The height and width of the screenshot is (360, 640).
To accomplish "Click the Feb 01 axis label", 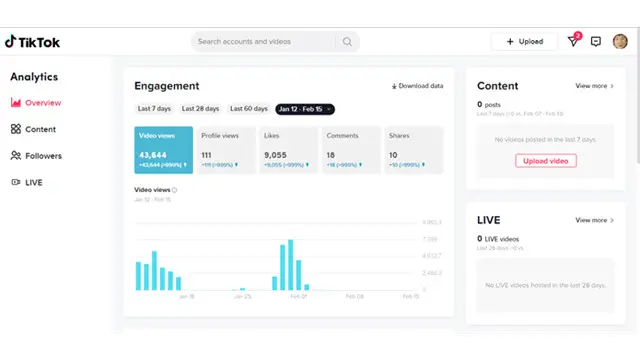I will [x=299, y=296].
